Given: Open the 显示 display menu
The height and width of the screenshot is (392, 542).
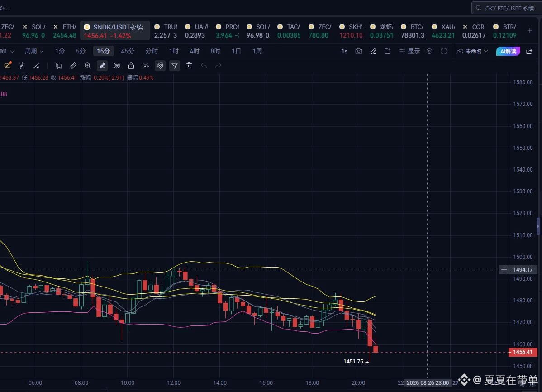Looking at the screenshot, I should pos(409,51).
